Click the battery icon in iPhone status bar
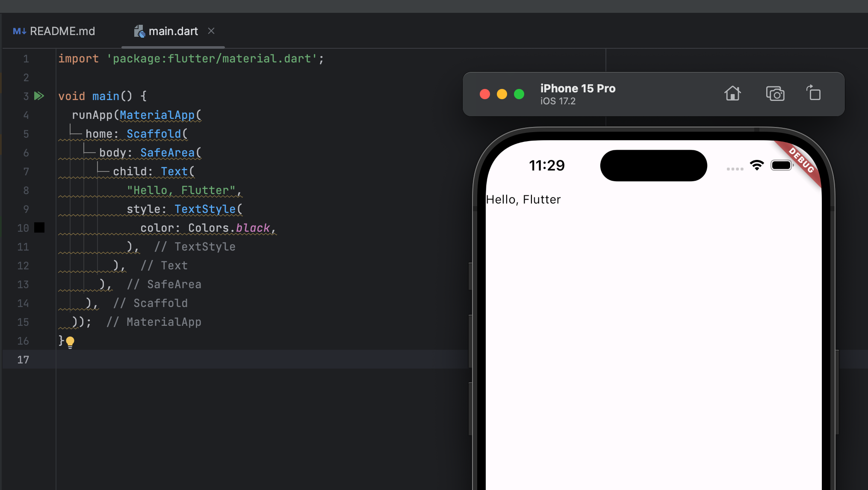The height and width of the screenshot is (490, 868). (x=782, y=165)
